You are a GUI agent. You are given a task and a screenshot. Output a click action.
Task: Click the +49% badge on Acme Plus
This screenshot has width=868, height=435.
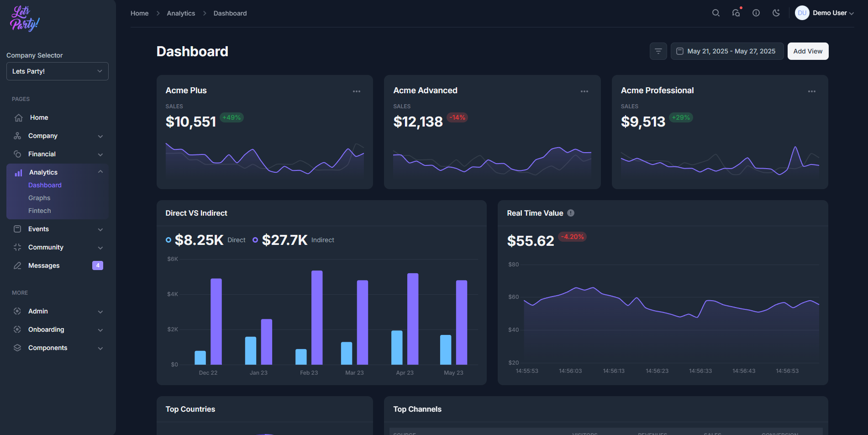point(231,117)
